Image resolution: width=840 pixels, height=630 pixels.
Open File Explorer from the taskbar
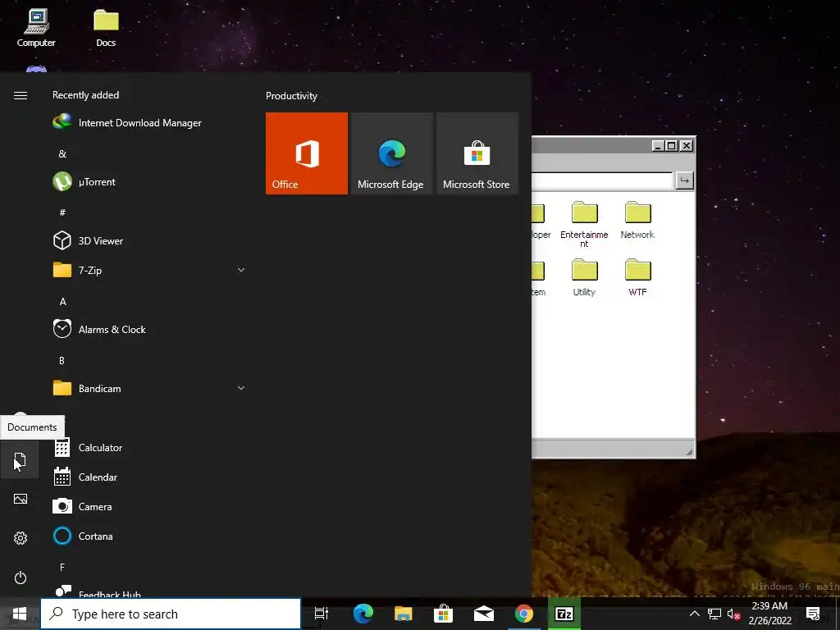[403, 614]
